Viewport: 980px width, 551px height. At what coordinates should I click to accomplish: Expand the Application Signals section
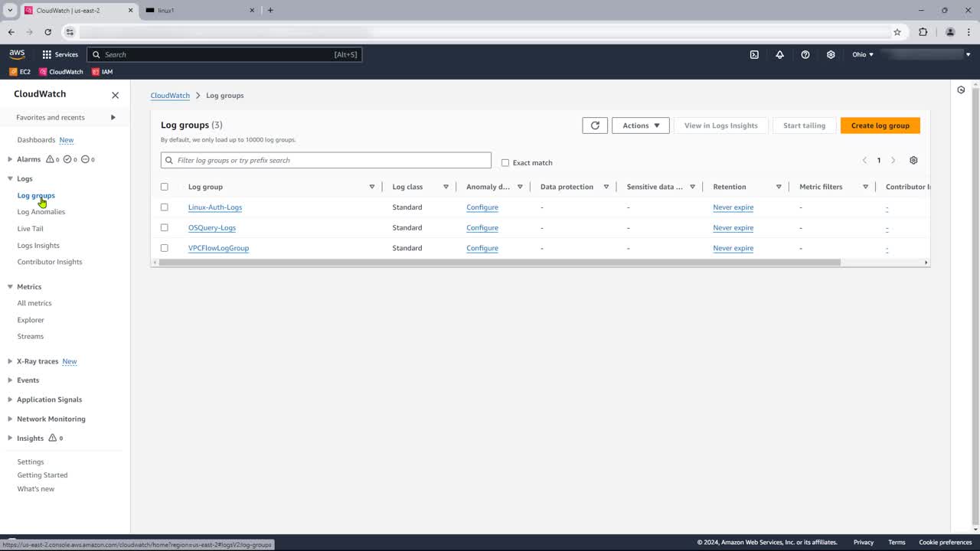[x=10, y=399]
